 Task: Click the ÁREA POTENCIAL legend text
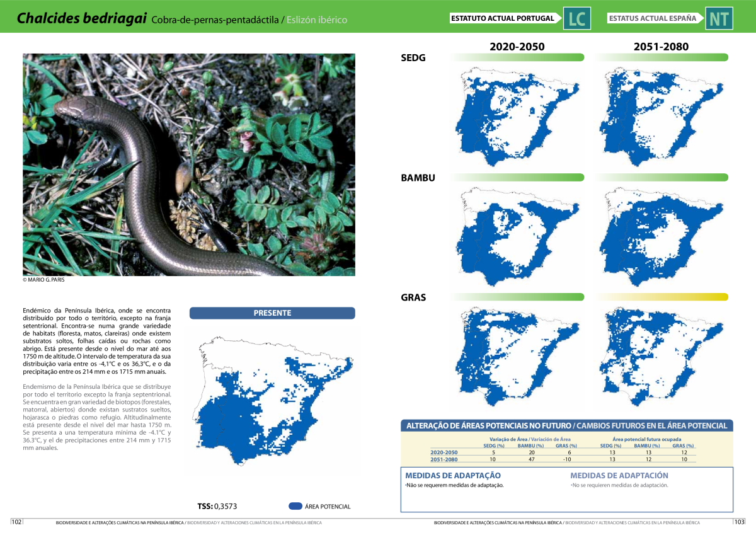pyautogui.click(x=328, y=507)
